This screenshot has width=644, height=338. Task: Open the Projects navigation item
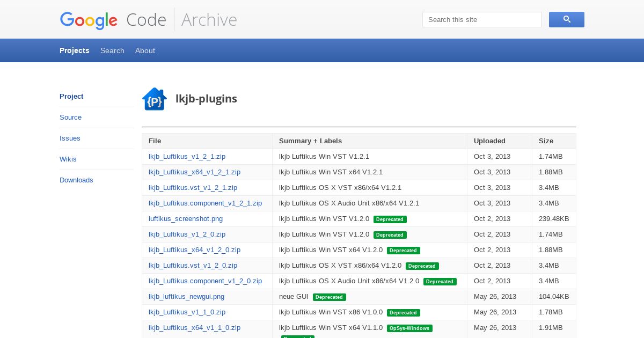pyautogui.click(x=74, y=50)
